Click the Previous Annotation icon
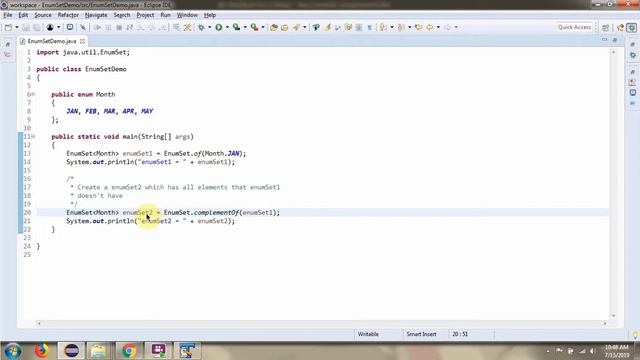The image size is (640, 360). [401, 27]
